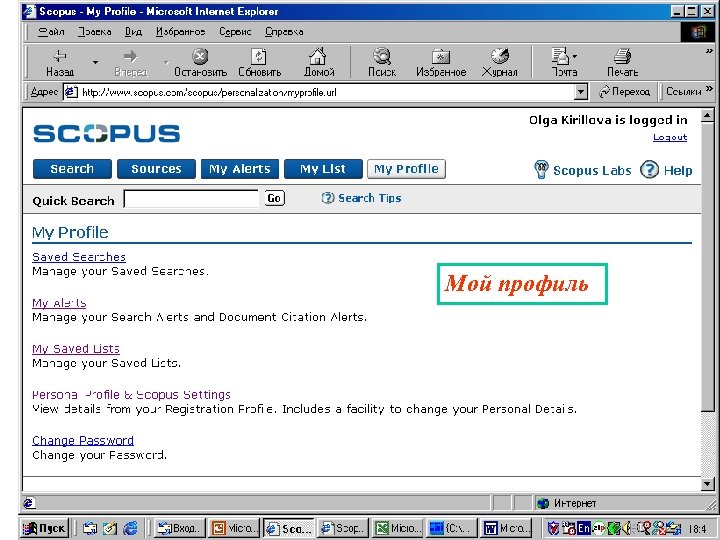Click the Go (Переход) button
Image resolution: width=720 pixels, height=540 pixels.
point(625,92)
